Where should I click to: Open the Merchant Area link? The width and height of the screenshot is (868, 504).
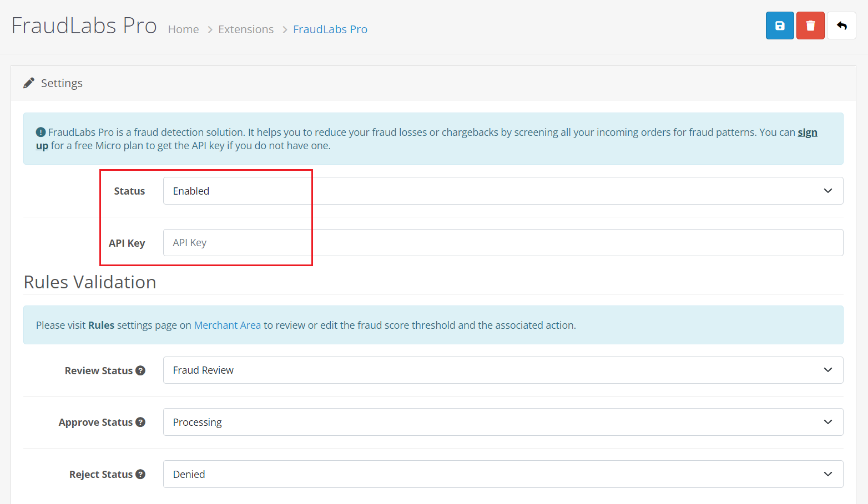[227, 325]
